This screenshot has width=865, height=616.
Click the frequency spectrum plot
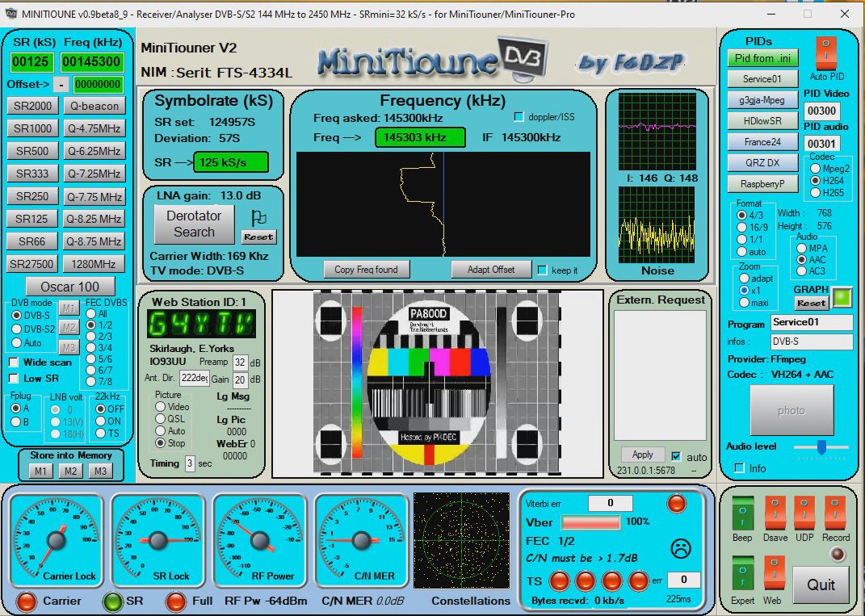(x=443, y=204)
